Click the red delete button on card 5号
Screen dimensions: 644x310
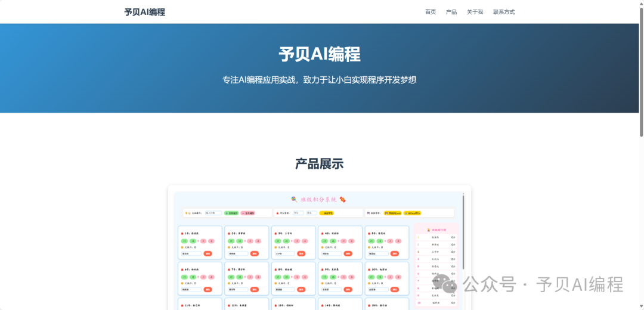pyautogui.click(x=395, y=254)
